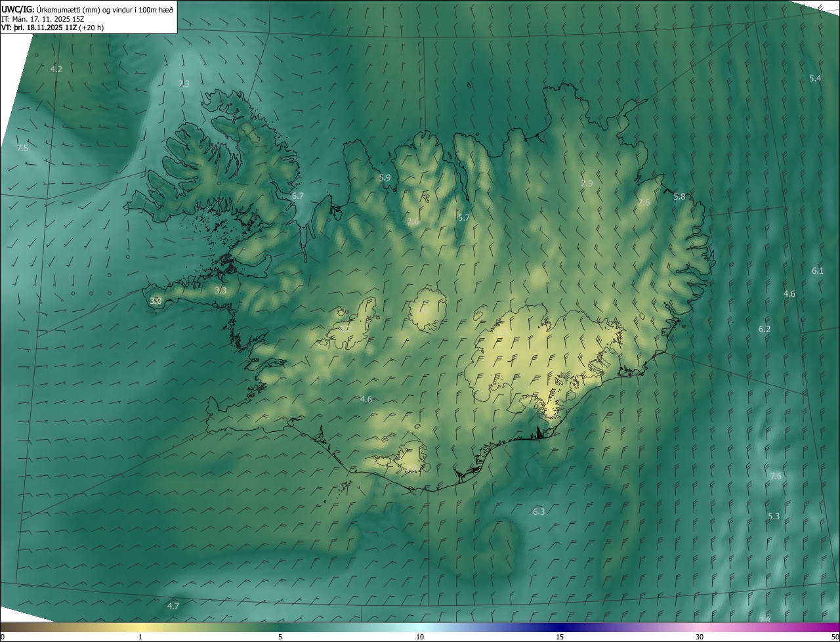This screenshot has width=840, height=642.
Task: Select the 30 mm tick on the color scale
Action: pos(700,637)
